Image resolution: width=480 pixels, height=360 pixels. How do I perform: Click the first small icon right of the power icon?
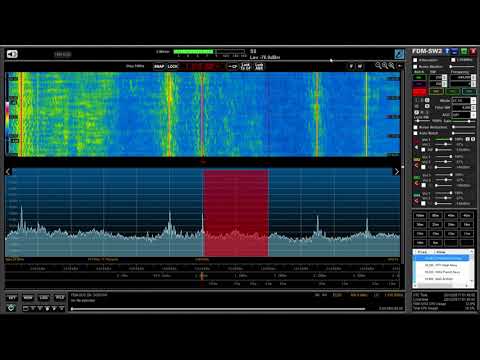[26, 309]
